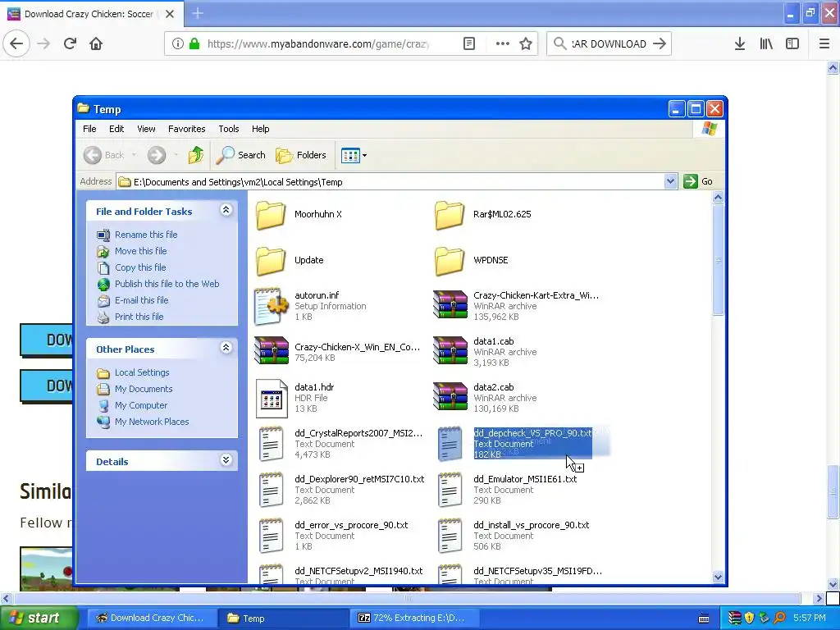Open the View menu

pyautogui.click(x=146, y=129)
